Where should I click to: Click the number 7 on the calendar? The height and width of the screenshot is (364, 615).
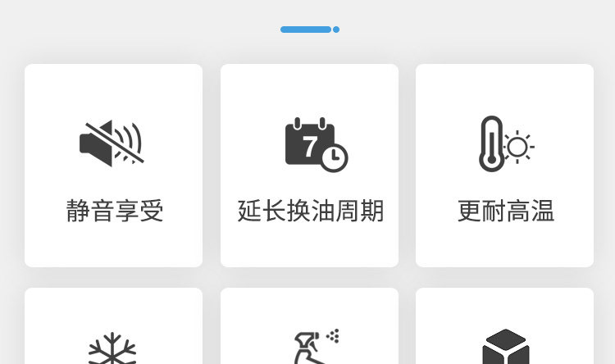[x=310, y=146]
